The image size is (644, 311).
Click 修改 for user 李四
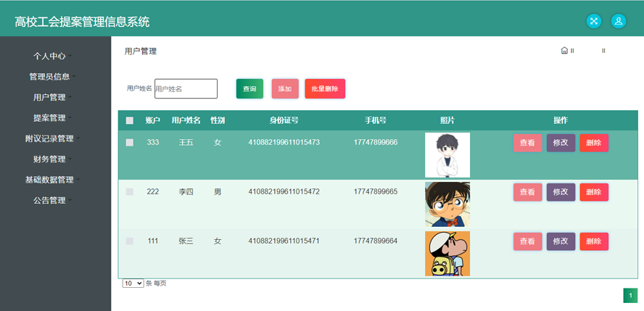click(x=561, y=192)
